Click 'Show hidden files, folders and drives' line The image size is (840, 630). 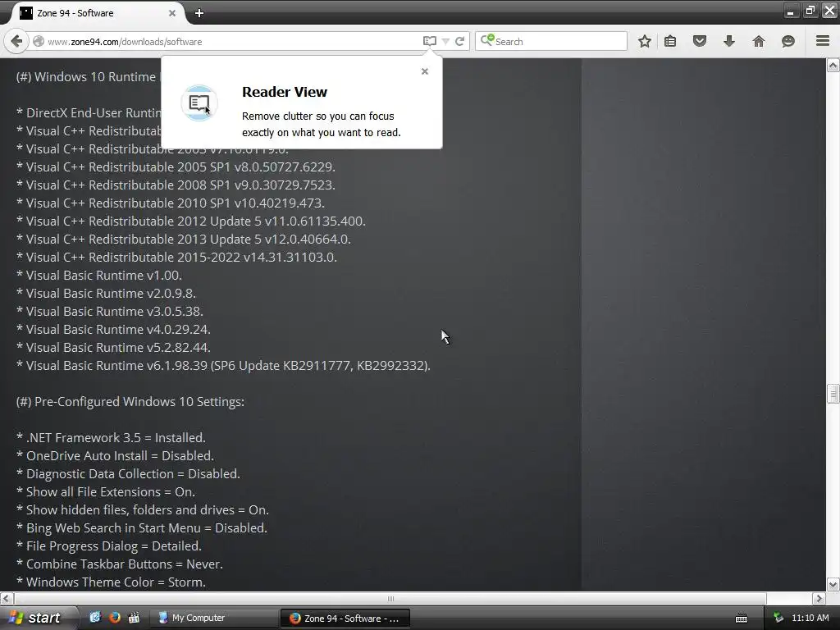[143, 510]
